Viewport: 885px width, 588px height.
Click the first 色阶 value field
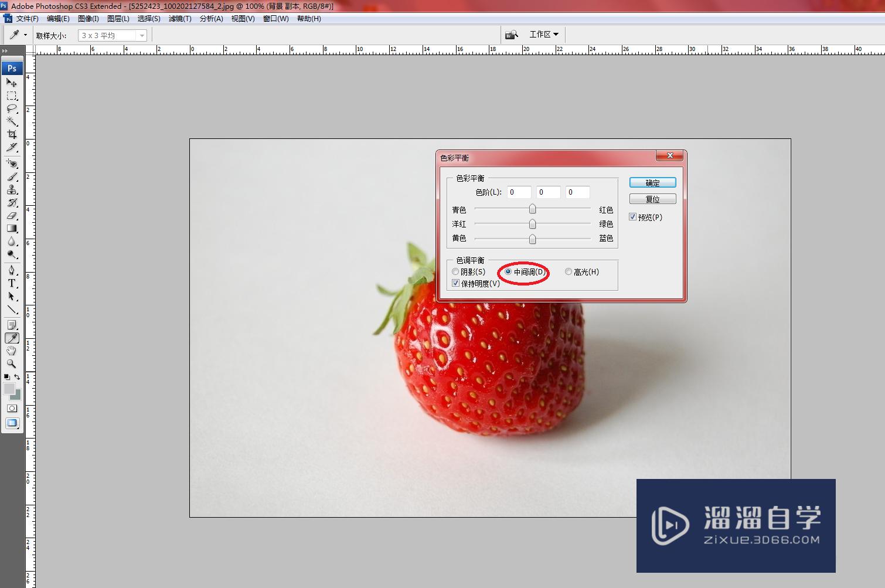519,192
